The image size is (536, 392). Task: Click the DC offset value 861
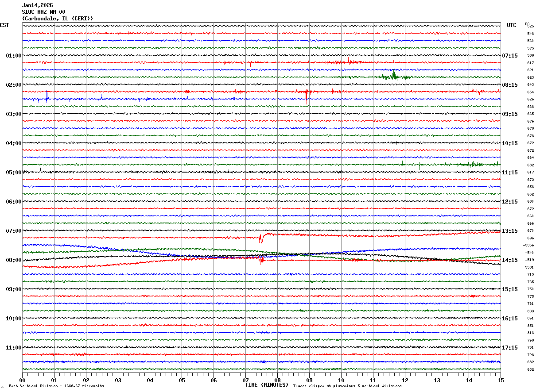[x=530, y=319]
